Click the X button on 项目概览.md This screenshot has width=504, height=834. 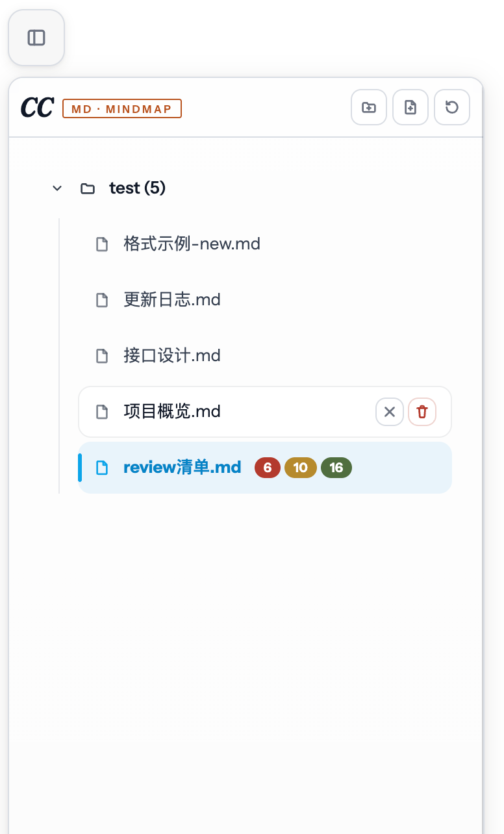[390, 412]
